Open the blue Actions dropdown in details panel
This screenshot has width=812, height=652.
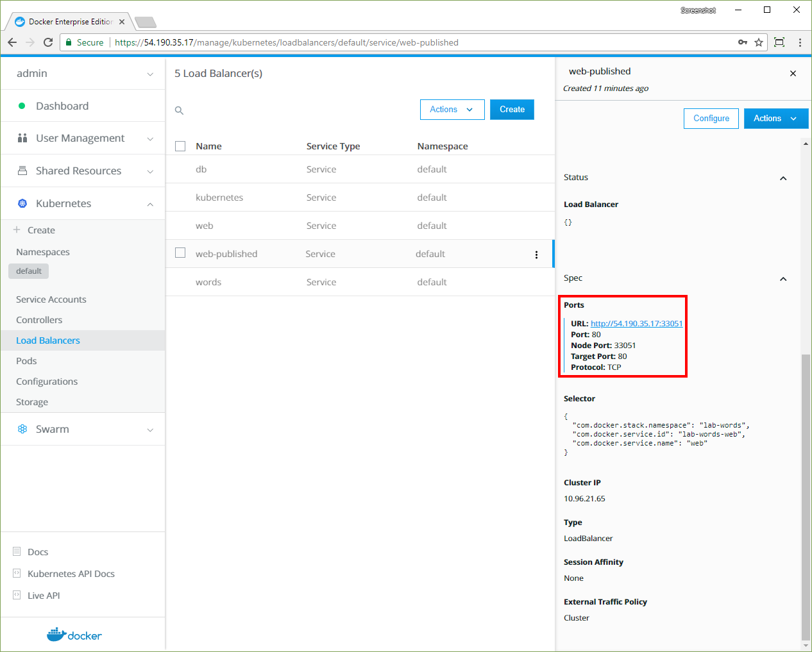775,119
